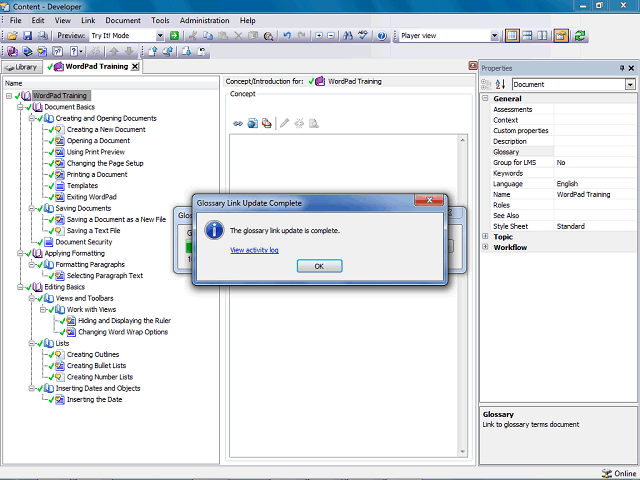Open the View activity log link
The image size is (640, 480).
tap(254, 250)
